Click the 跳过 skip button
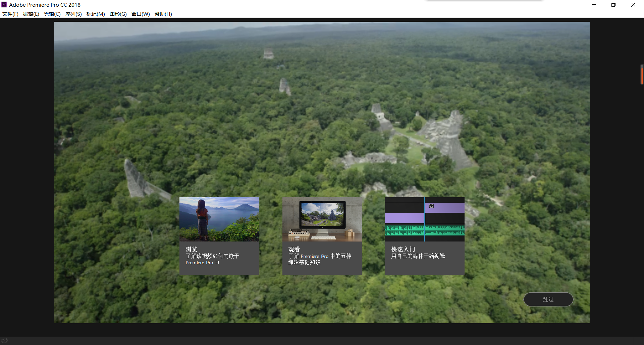The image size is (644, 345). pyautogui.click(x=548, y=299)
